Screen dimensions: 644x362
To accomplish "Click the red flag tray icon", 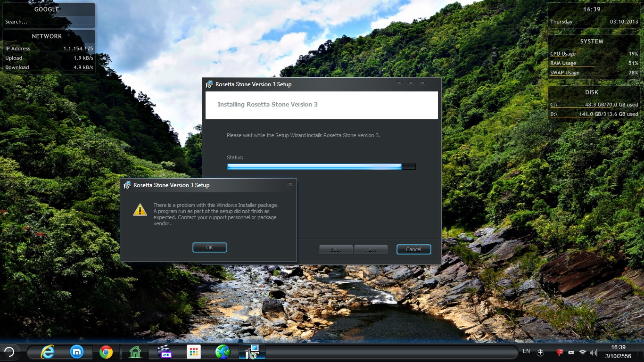I will pos(560,352).
